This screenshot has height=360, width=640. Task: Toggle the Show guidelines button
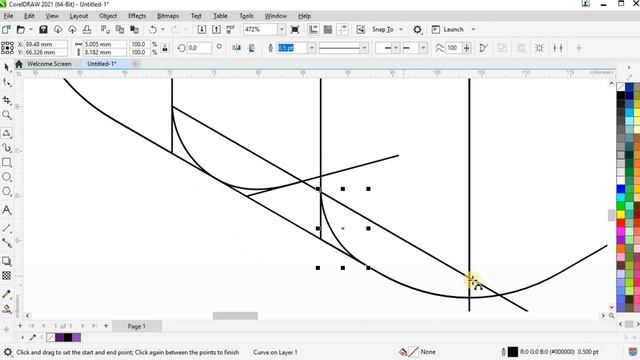point(342,29)
